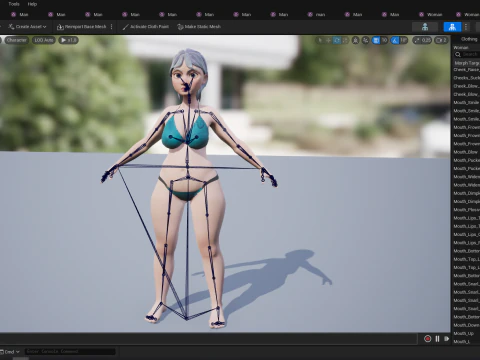Click the Morph Target column header

click(467, 63)
